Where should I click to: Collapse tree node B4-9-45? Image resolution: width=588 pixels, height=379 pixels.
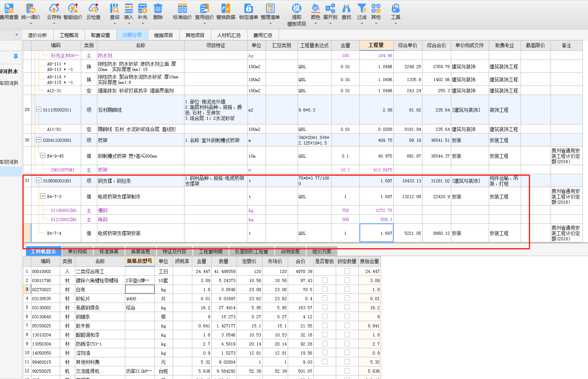43,156
